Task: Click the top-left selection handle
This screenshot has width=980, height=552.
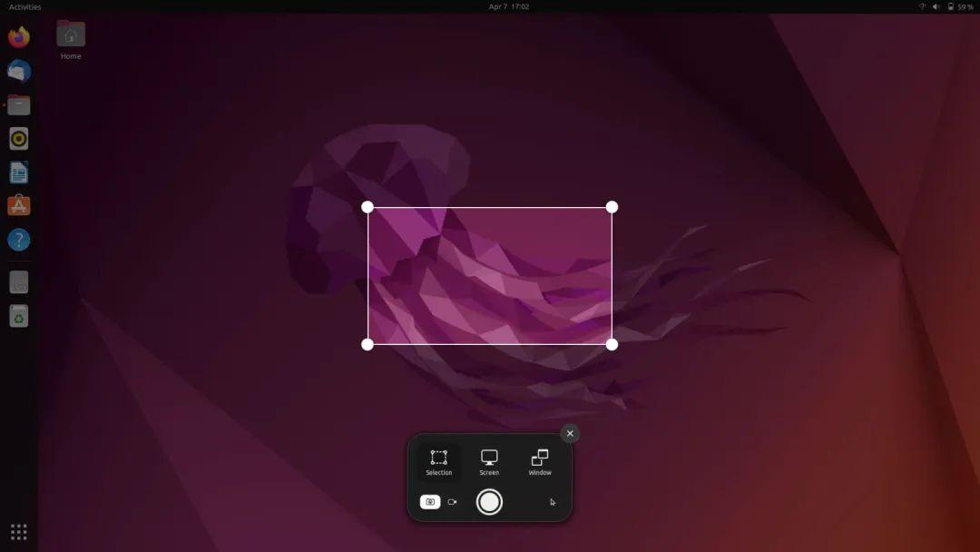Action: pyautogui.click(x=368, y=207)
